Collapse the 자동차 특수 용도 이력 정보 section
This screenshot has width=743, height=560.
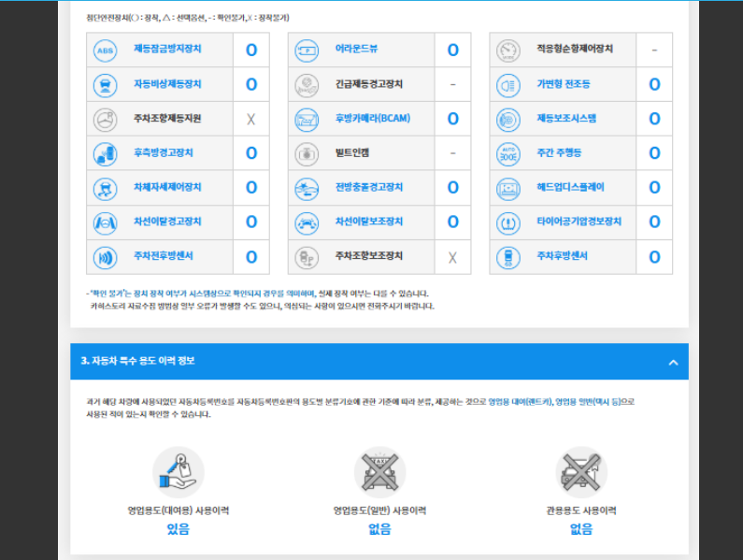point(673,362)
